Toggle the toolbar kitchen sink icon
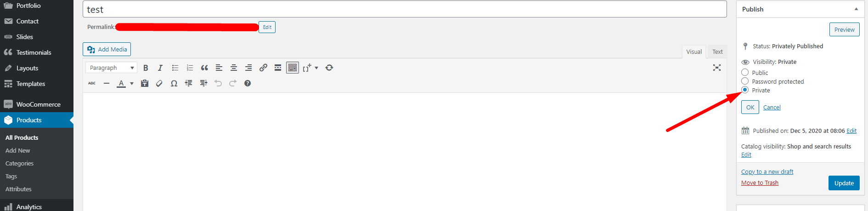The image size is (868, 211). pyautogui.click(x=293, y=68)
